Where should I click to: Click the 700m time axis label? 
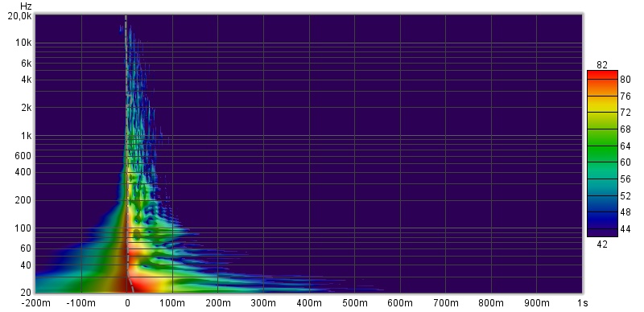click(446, 303)
